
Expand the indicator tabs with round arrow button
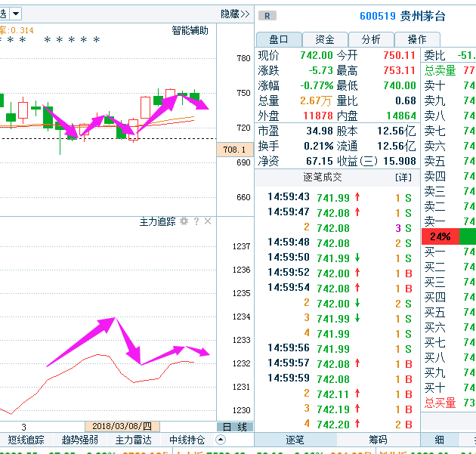tap(221, 440)
